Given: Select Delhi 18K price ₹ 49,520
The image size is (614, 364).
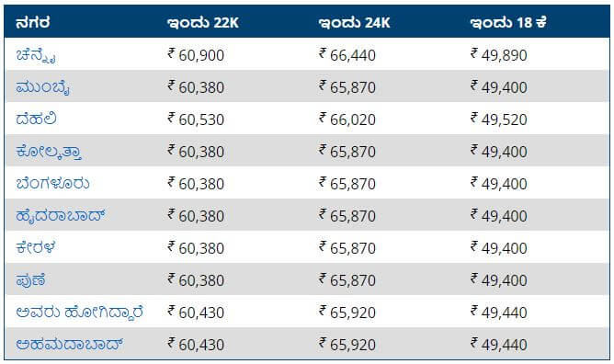Looking at the screenshot, I should [499, 119].
